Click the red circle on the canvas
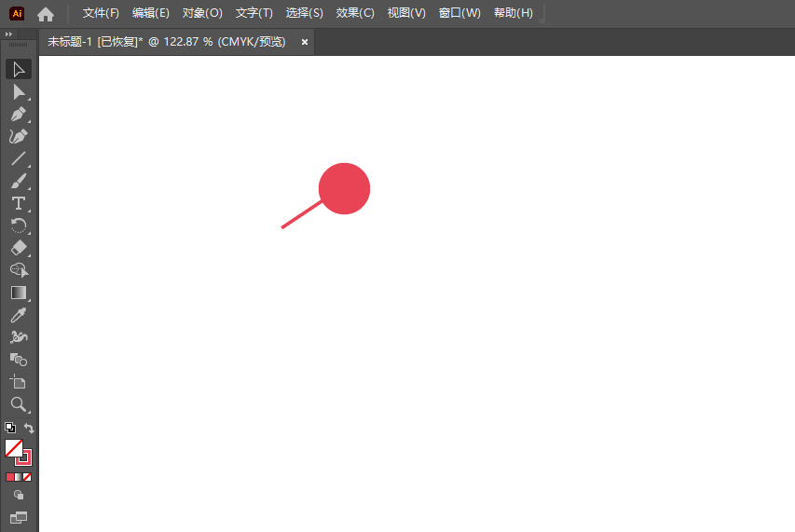The image size is (795, 532). (344, 188)
